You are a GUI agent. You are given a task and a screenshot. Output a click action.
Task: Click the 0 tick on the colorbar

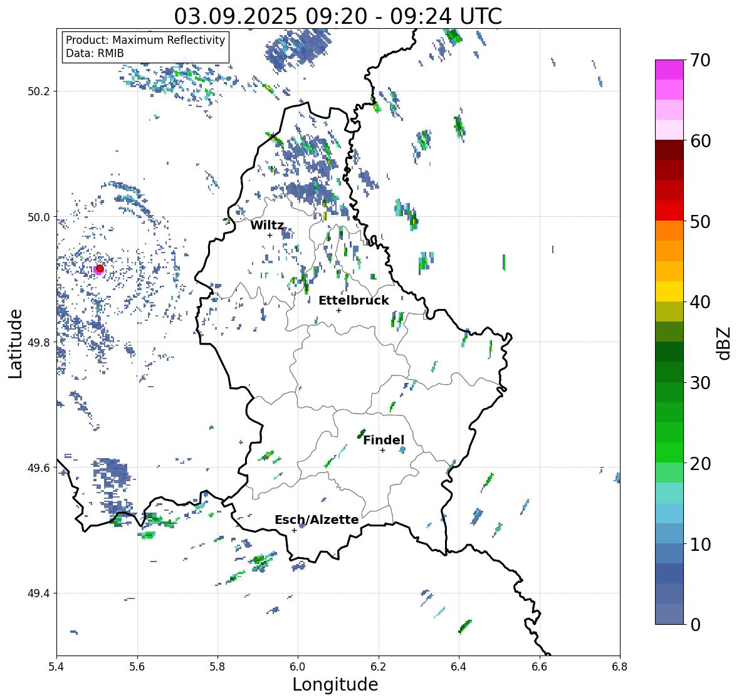pyautogui.click(x=695, y=625)
